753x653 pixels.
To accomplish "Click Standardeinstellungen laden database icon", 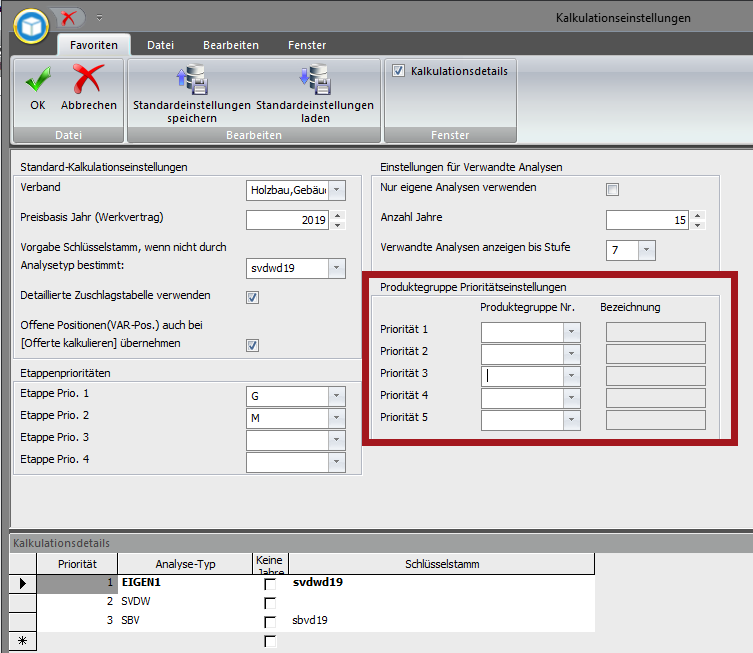I will (x=315, y=79).
